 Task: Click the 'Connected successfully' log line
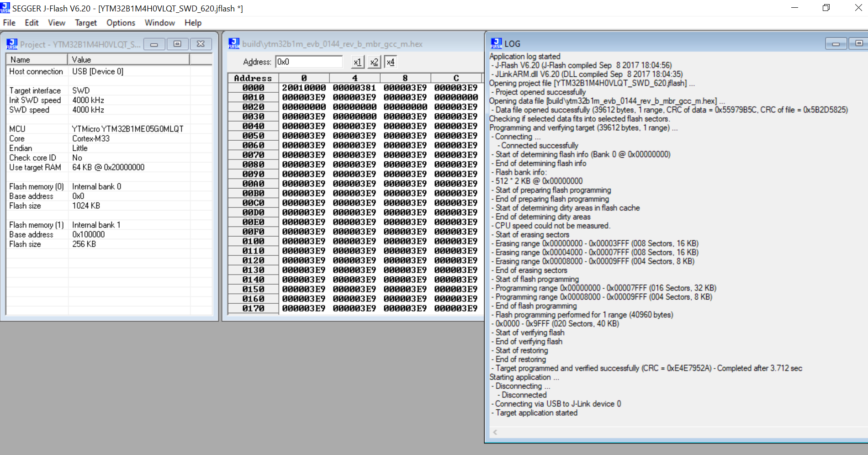pos(540,145)
